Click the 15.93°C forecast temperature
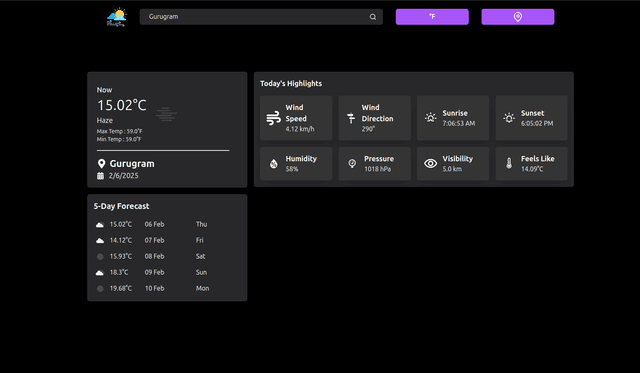The image size is (640, 373). coord(121,256)
